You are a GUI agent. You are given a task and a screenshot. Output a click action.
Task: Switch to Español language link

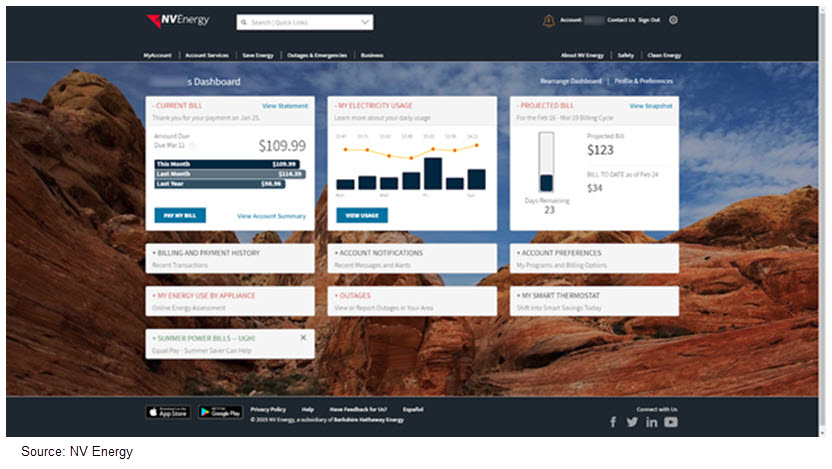pos(413,410)
